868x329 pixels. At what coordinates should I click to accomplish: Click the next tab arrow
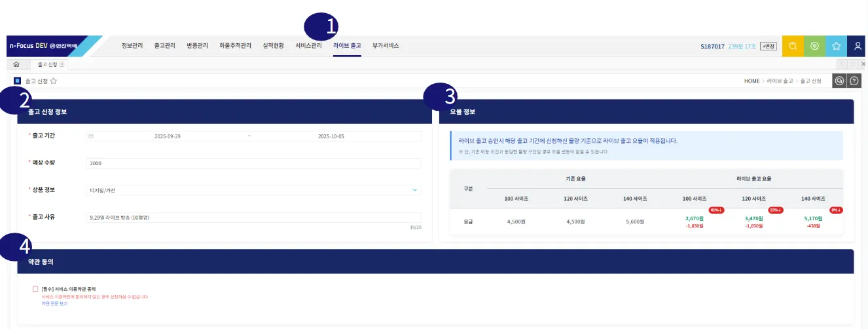[853, 64]
